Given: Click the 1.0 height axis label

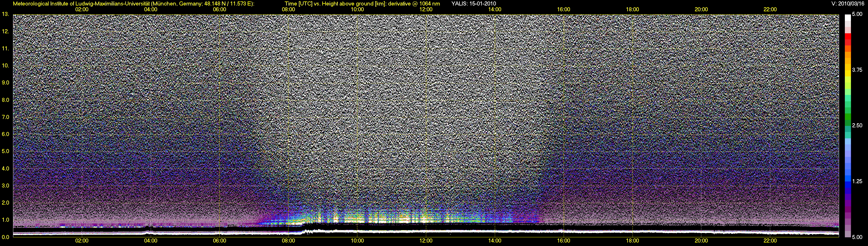Looking at the screenshot, I should 5,220.
